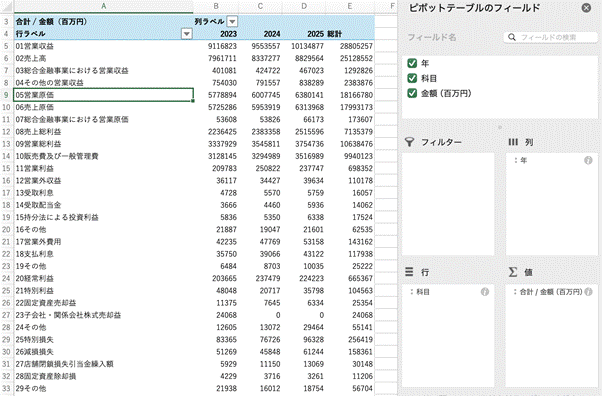This screenshot has width=602, height=396.
Task: Click the search magnifier icon
Action: click(x=512, y=37)
